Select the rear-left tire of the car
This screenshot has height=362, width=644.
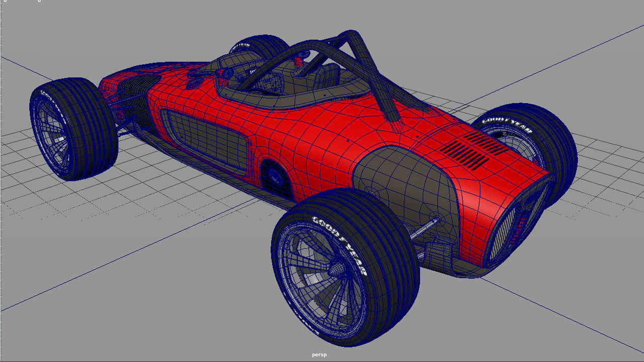pyautogui.click(x=73, y=129)
